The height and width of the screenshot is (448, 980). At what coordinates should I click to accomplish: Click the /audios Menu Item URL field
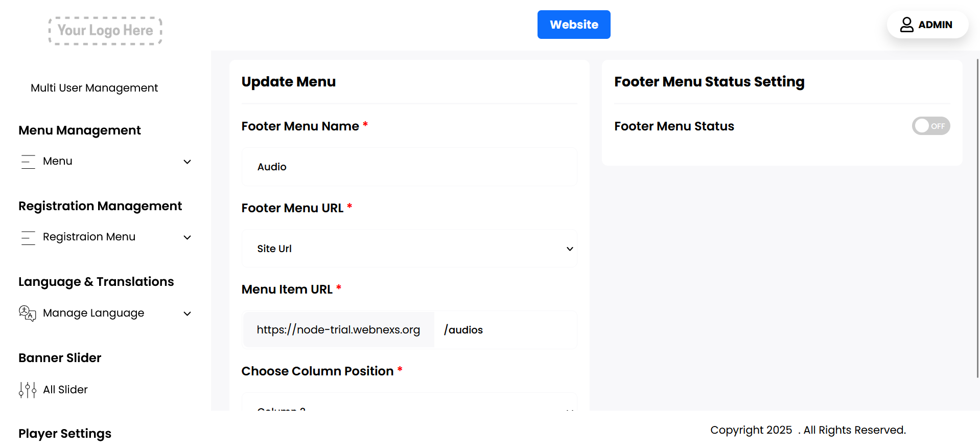505,330
